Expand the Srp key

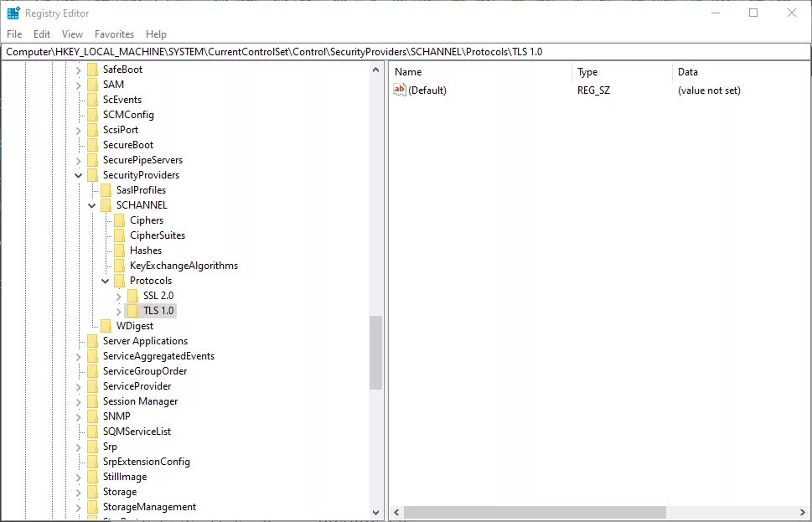click(x=78, y=447)
